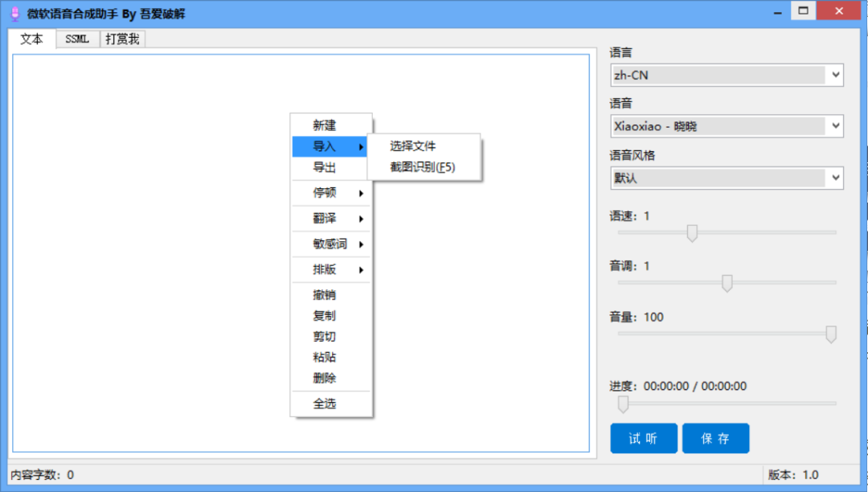Open the 敏感词 submenu
The width and height of the screenshot is (868, 492).
330,244
